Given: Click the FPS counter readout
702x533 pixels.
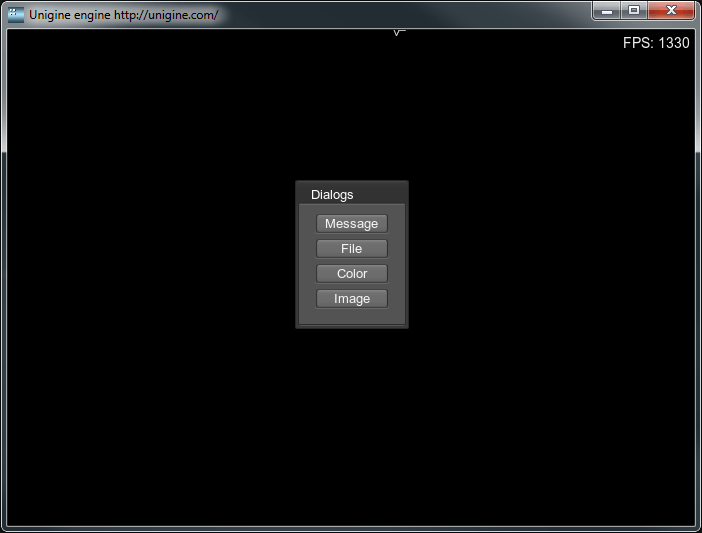Looking at the screenshot, I should (x=655, y=43).
